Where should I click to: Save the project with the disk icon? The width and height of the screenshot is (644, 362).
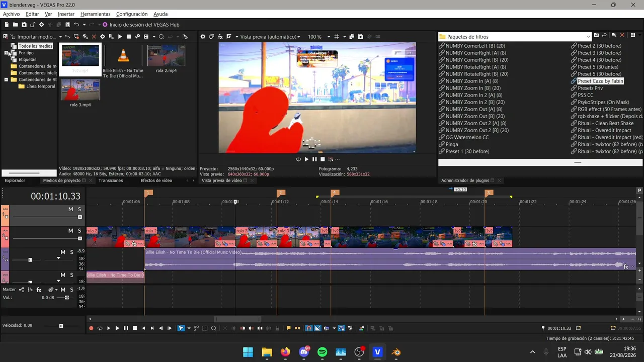(24, 25)
